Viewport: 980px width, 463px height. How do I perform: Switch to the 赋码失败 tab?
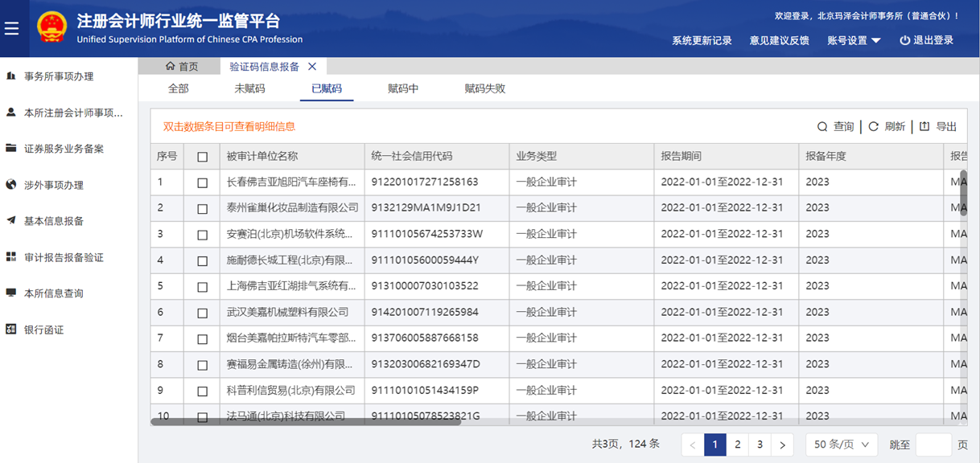[485, 88]
